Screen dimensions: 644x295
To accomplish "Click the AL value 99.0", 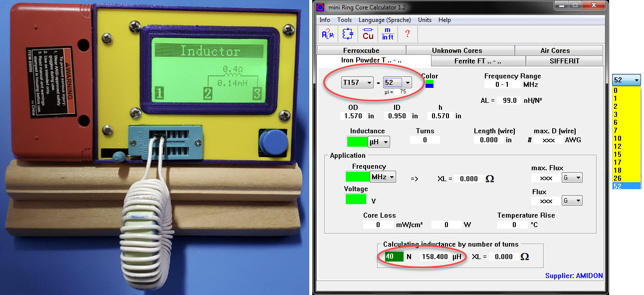I will point(508,100).
